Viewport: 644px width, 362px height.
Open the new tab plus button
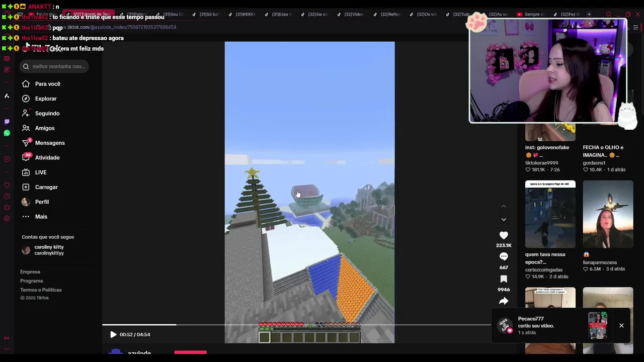click(589, 14)
